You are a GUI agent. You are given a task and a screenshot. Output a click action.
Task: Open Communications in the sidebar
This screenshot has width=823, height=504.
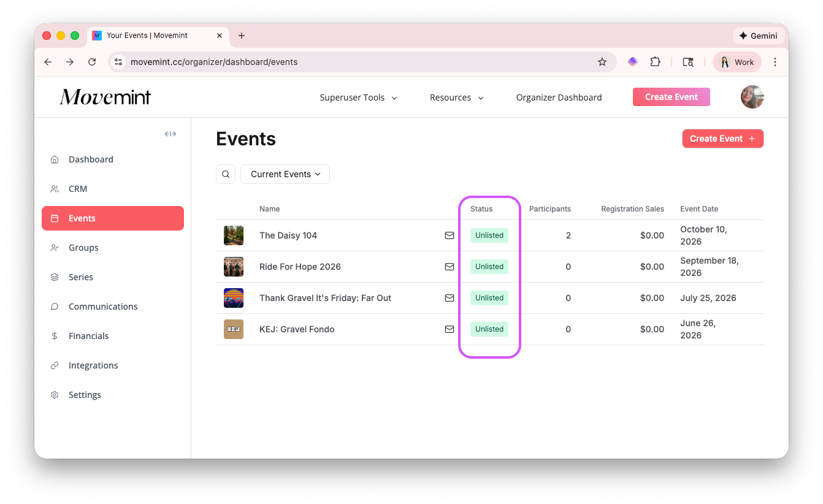(103, 307)
